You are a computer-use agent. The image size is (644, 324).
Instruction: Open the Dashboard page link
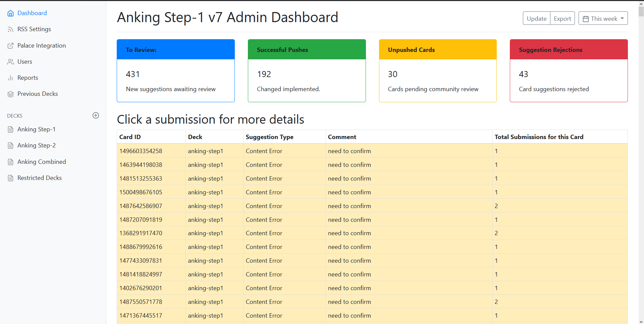click(x=32, y=13)
